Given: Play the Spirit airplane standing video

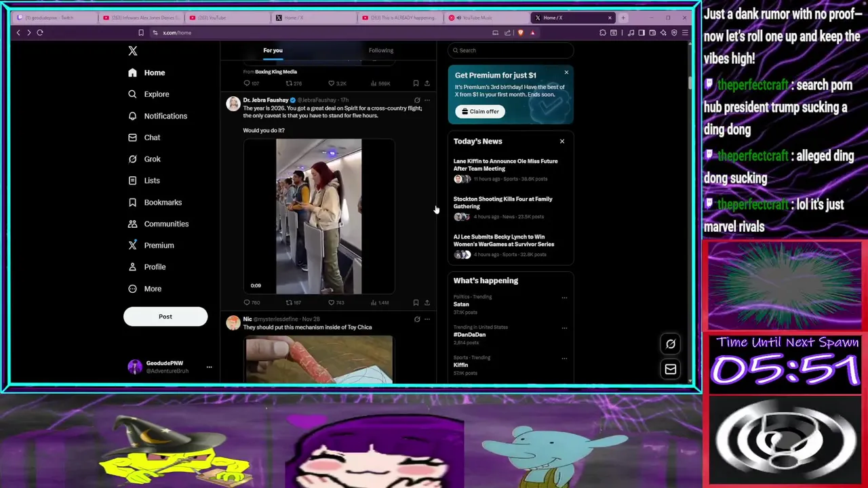Looking at the screenshot, I should [x=319, y=217].
